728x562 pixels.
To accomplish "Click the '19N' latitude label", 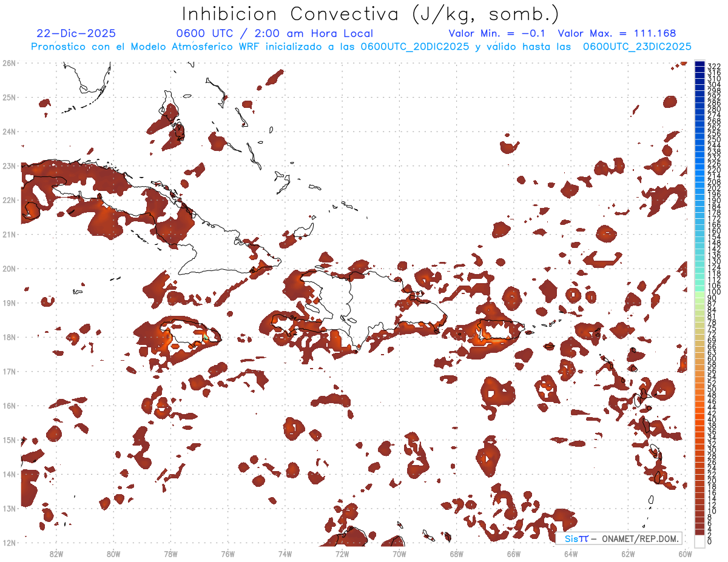I will 9,303.
